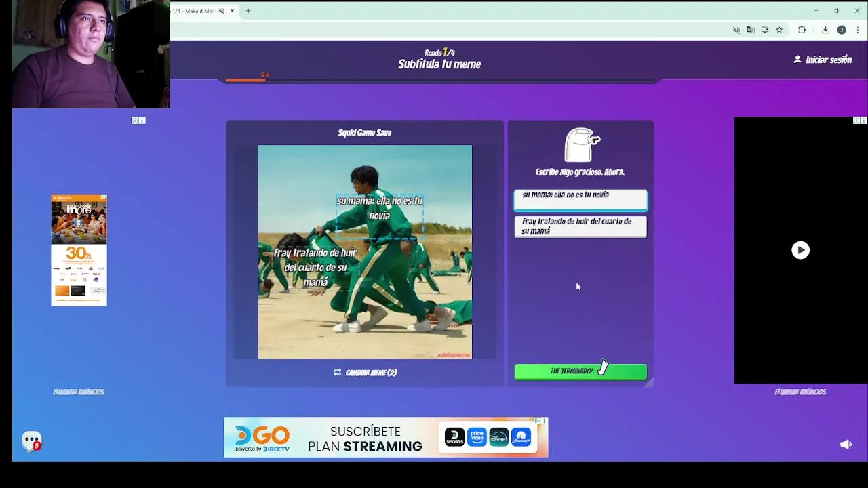Select the upper caption box on the meme image
The image size is (868, 488).
[380, 217]
